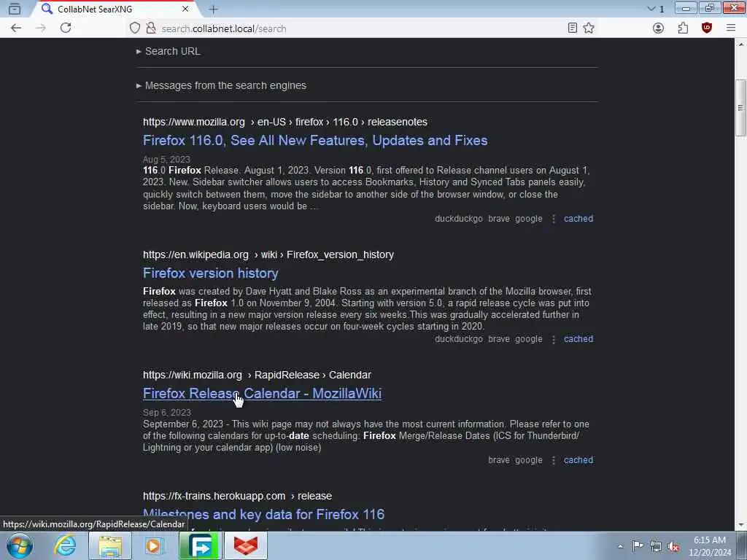The height and width of the screenshot is (560, 747).
Task: Select the CollabNet SearXNG tab
Action: coord(115,9)
